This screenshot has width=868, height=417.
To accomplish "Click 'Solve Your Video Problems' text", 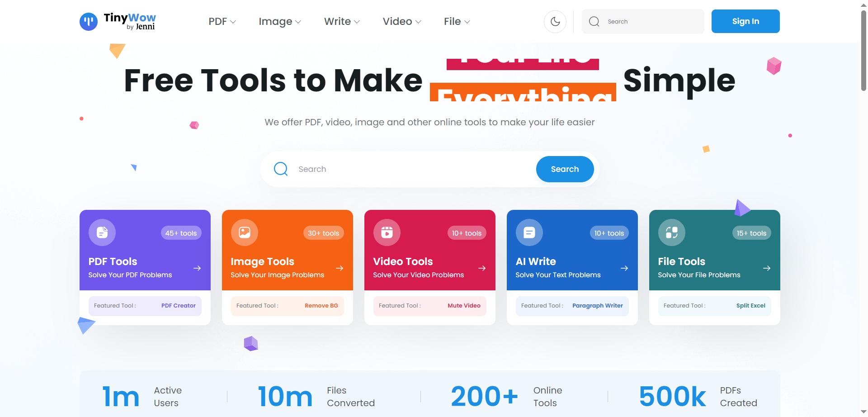I will (419, 275).
